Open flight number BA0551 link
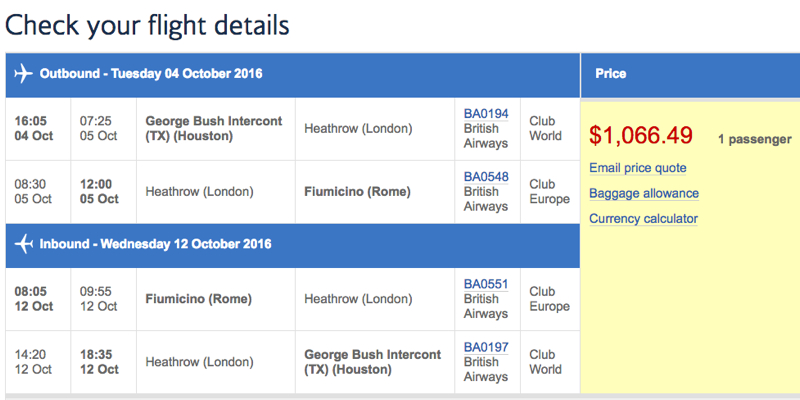Screen dimensions: 800x400 point(486,284)
